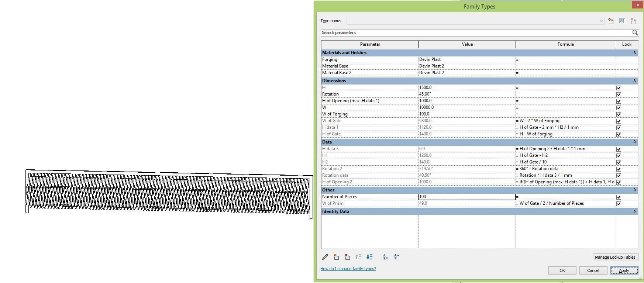Screen dimensions: 644x283
Task: Expand the Identity Data group
Action: click(x=634, y=211)
